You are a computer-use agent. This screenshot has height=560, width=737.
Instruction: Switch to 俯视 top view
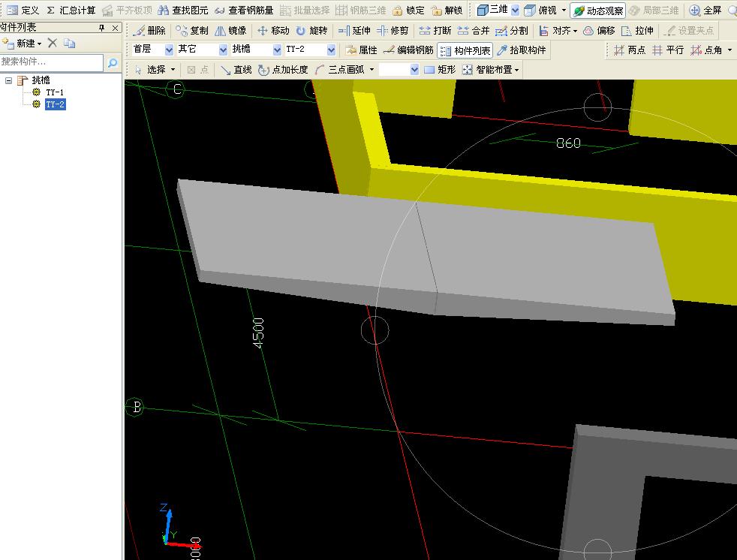(x=540, y=10)
